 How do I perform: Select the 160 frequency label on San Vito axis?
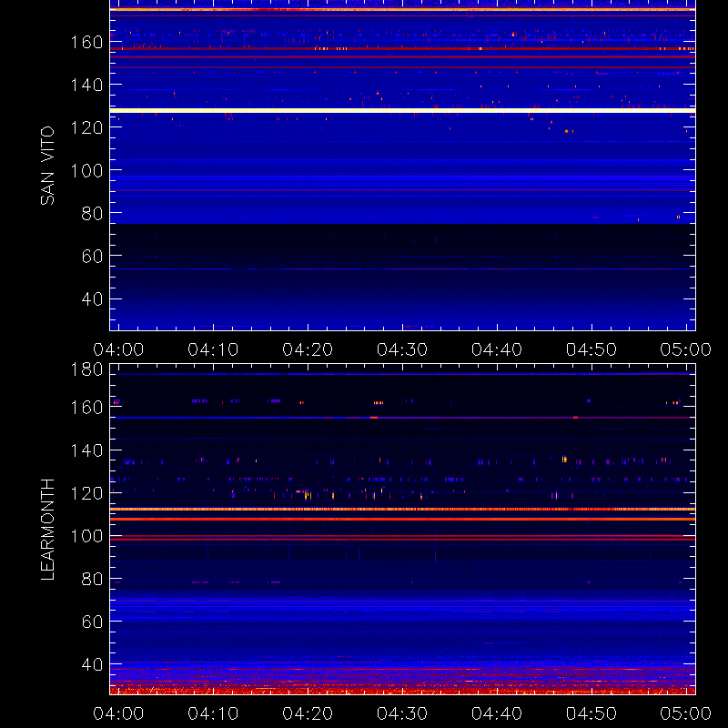click(86, 42)
